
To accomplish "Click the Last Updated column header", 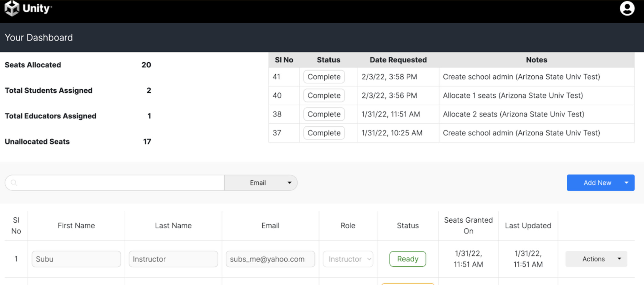I will [528, 226].
